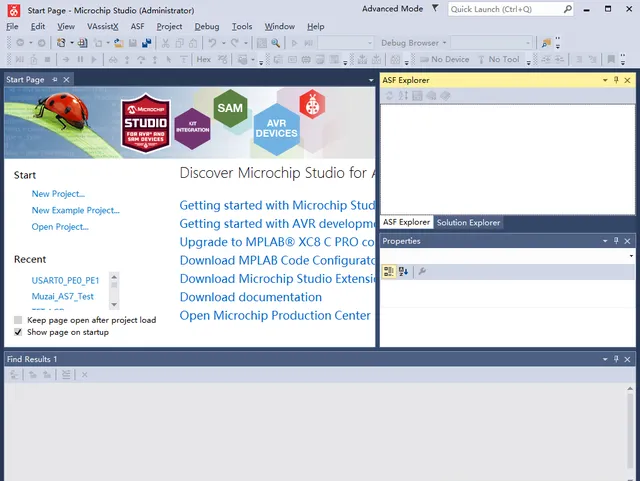Image resolution: width=640 pixels, height=481 pixels.
Task: Click the Undo arrow icon
Action: pos(212,43)
